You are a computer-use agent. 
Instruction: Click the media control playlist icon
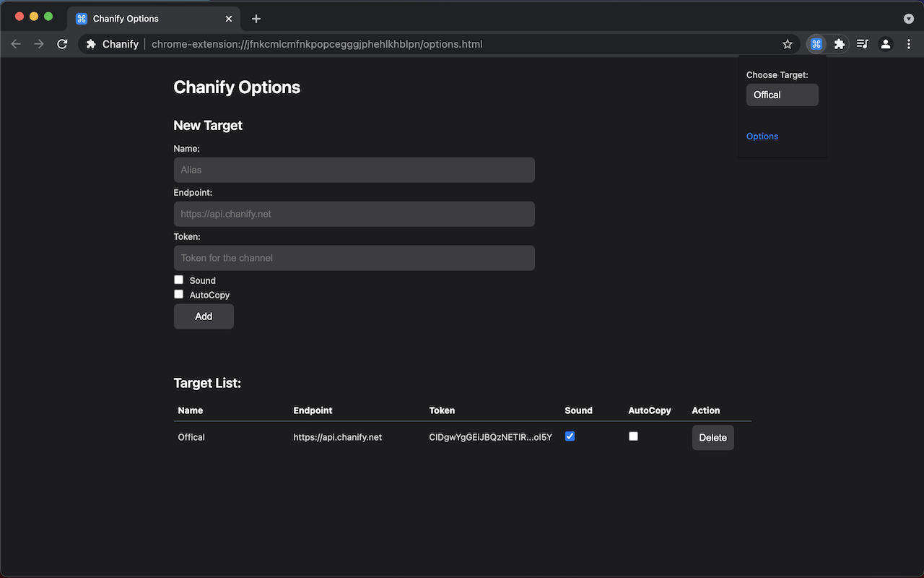tap(862, 44)
